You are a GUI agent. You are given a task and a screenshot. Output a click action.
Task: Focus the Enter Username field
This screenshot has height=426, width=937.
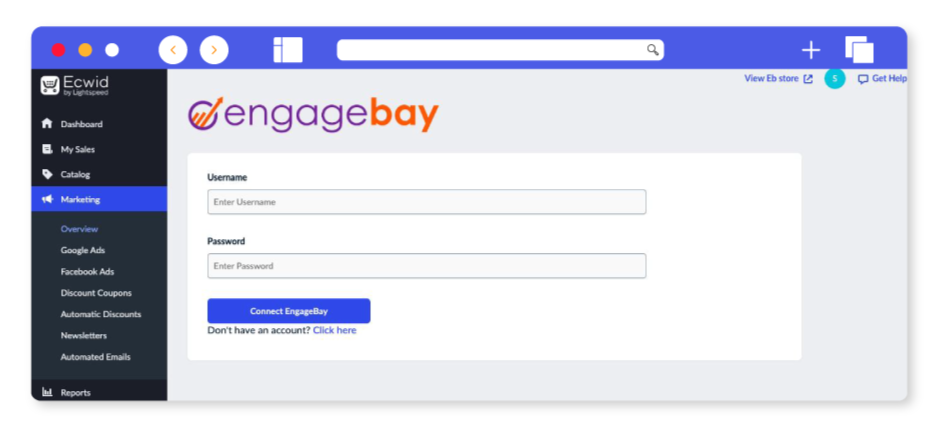pos(427,202)
